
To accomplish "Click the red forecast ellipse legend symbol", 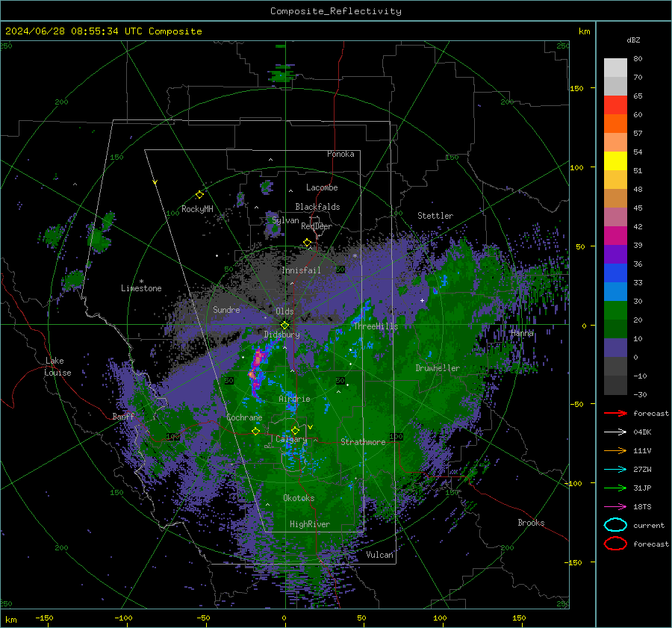I will 615,544.
